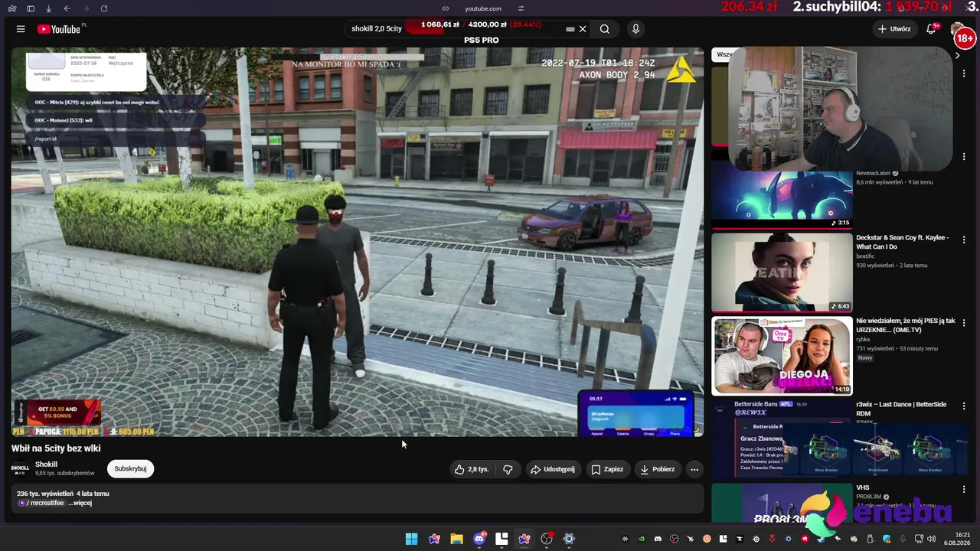
Task: Open the DIEGO JA 14:10 video thumbnail
Action: [782, 356]
